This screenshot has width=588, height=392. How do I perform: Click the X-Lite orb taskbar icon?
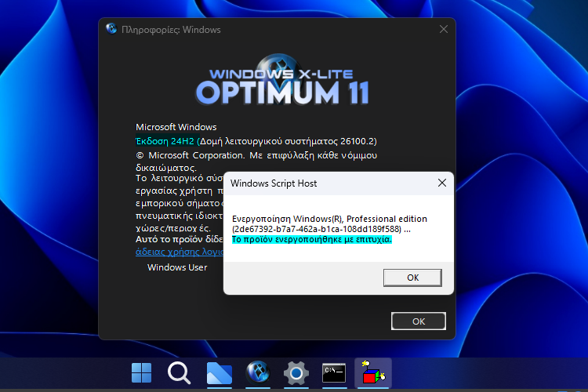click(258, 373)
